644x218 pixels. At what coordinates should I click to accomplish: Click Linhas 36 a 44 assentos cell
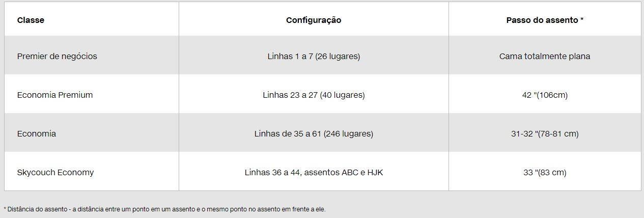314,172
